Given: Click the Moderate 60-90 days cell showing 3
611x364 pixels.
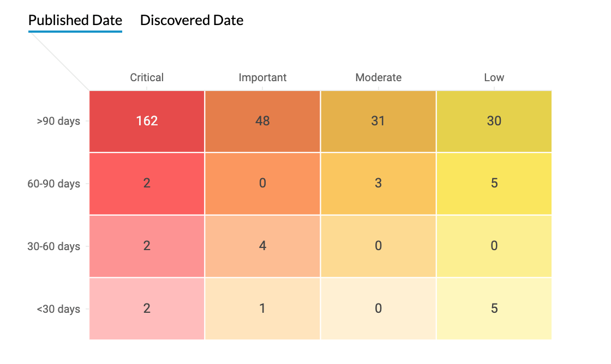Looking at the screenshot, I should pos(378,184).
